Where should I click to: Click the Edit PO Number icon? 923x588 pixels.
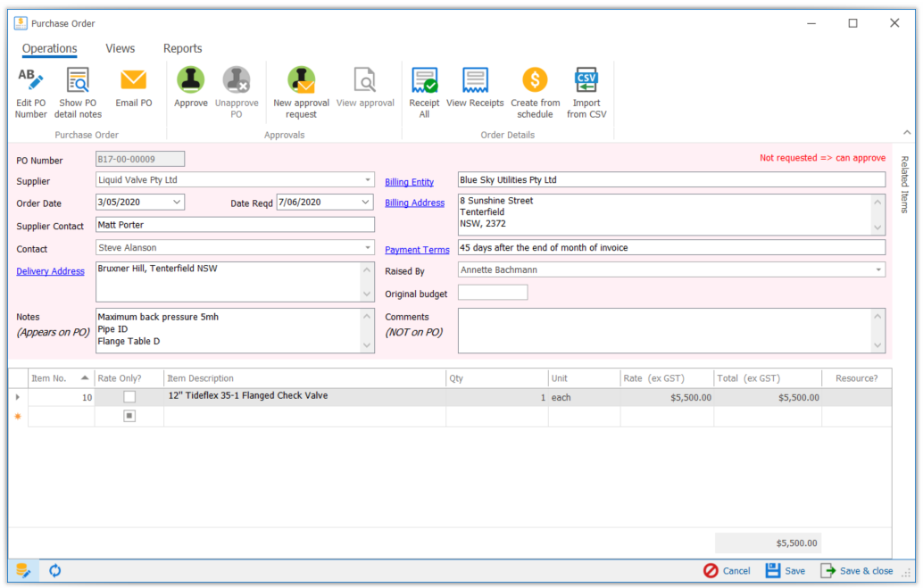tap(30, 80)
